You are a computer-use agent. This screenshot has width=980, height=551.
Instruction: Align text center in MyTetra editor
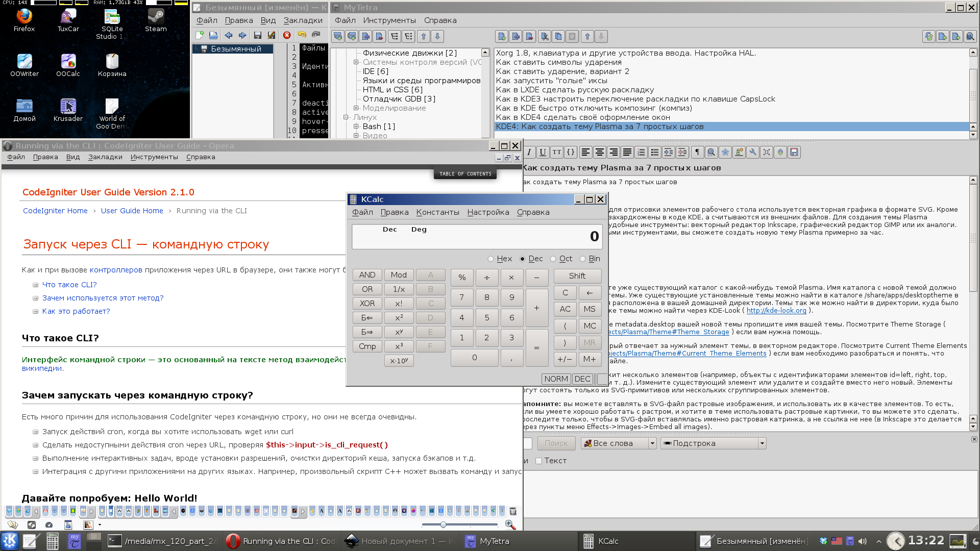pos(600,152)
